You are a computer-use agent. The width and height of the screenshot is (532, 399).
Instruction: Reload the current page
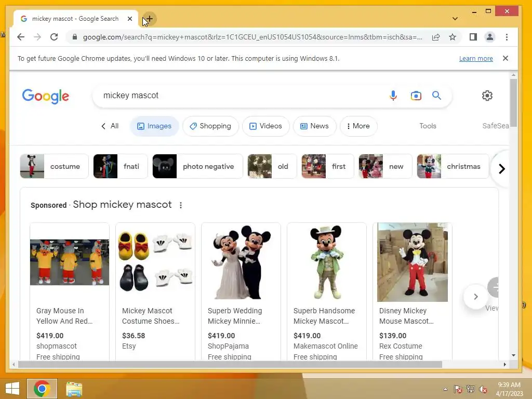tap(54, 37)
